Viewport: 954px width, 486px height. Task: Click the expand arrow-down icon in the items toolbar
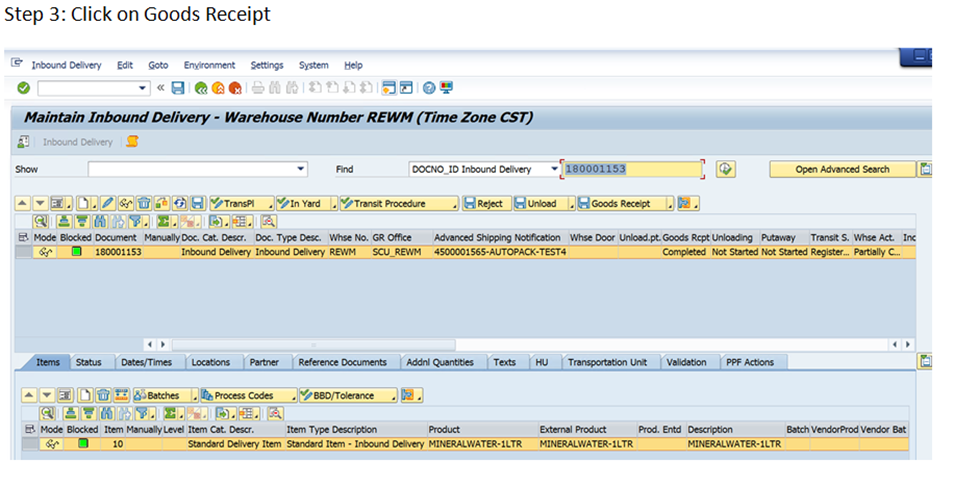tap(47, 395)
